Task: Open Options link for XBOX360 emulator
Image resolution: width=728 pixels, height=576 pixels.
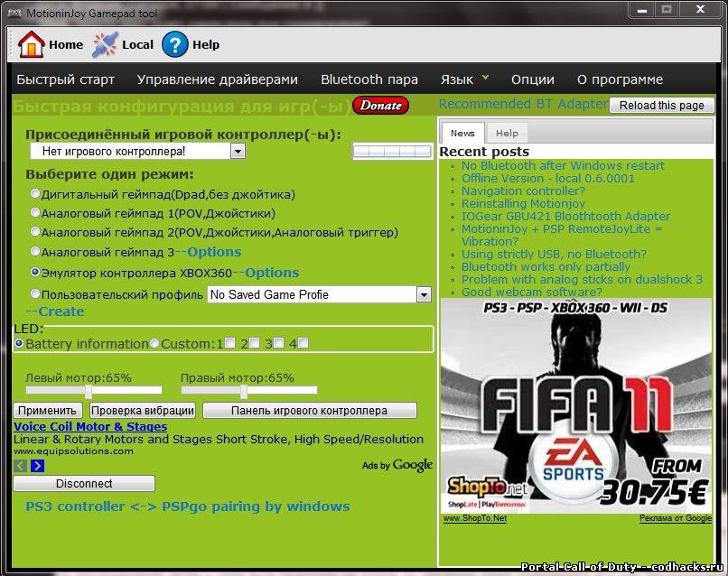Action: point(272,273)
